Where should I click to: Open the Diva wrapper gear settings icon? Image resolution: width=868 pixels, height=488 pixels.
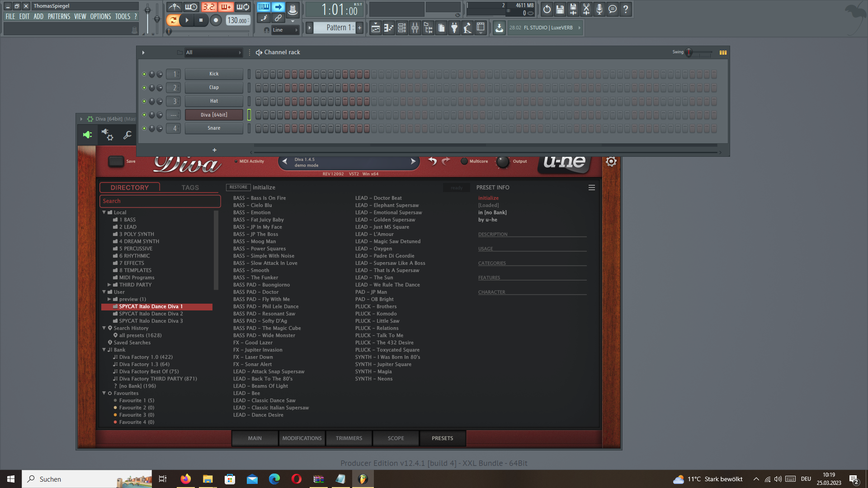107,135
